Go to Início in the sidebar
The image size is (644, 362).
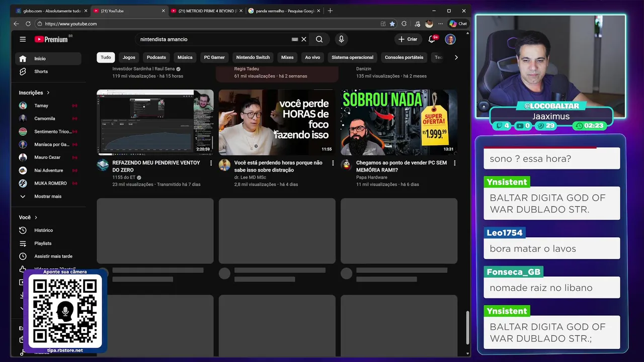tap(48, 59)
